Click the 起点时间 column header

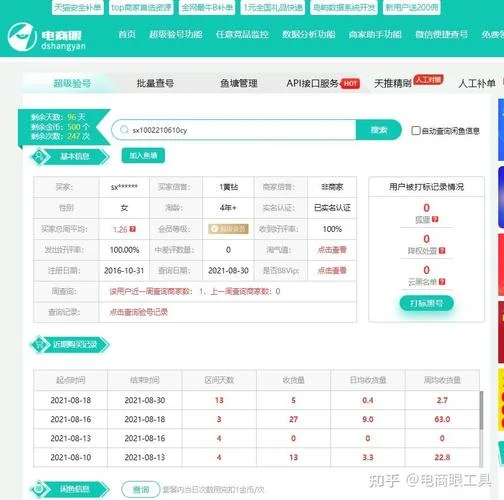(71, 380)
